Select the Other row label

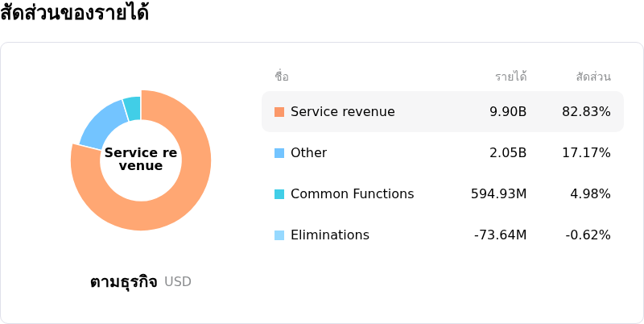308,153
